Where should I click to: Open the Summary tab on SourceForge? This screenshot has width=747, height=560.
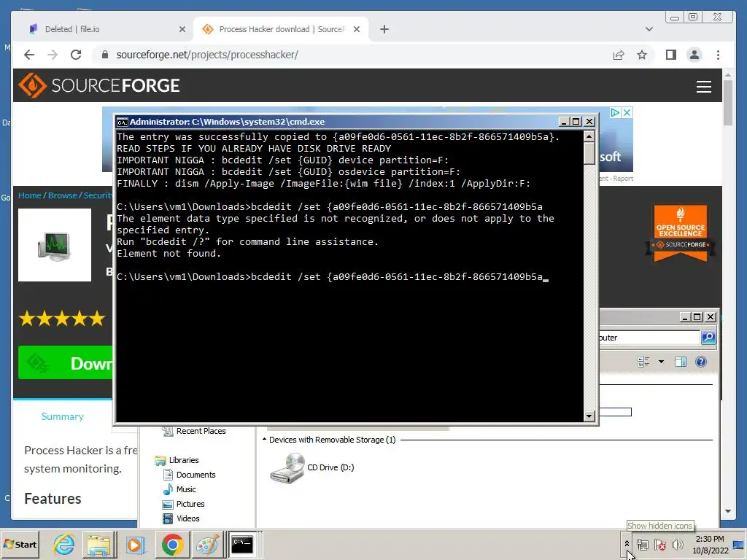pos(63,416)
